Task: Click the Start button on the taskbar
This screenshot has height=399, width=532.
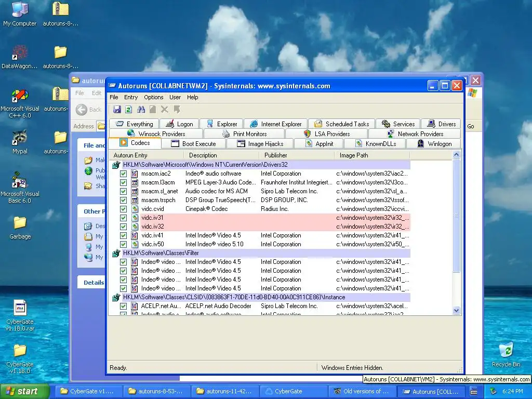Action: [x=24, y=391]
